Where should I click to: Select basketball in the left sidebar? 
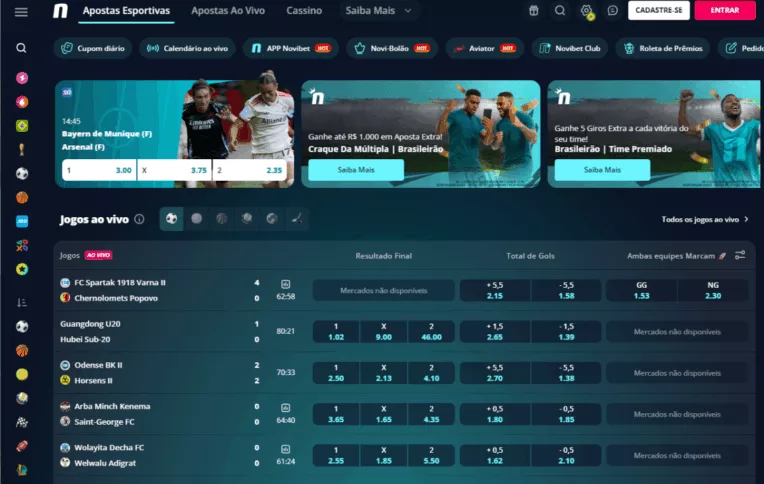tap(21, 198)
